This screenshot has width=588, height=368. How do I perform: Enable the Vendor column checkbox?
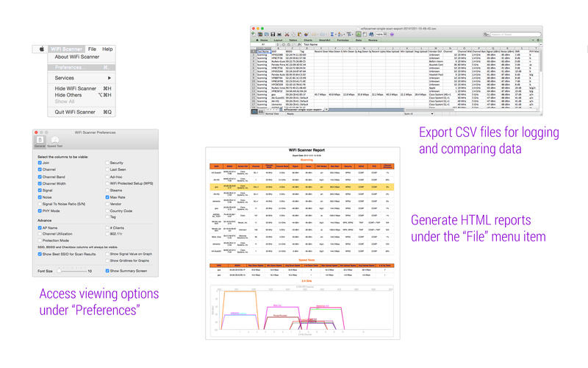tap(107, 204)
